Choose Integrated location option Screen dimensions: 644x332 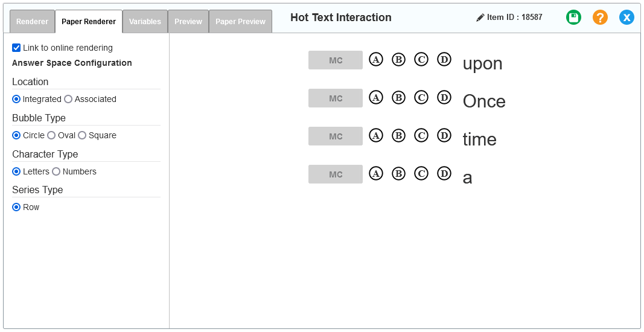[x=16, y=99]
